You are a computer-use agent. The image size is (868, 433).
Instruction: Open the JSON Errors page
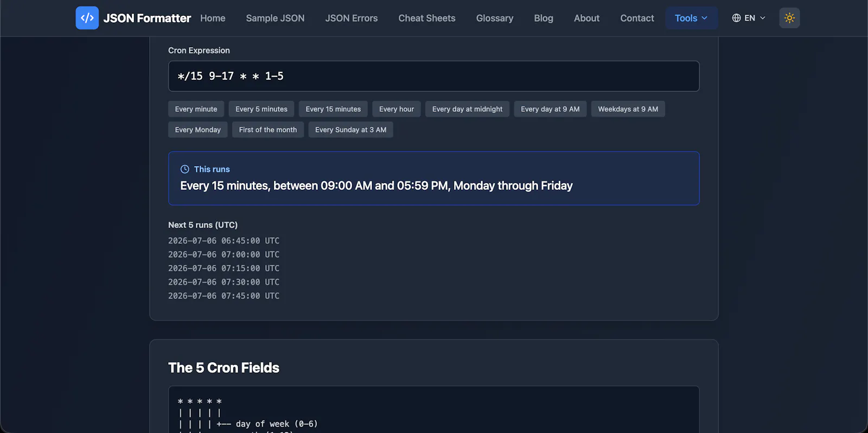point(352,18)
